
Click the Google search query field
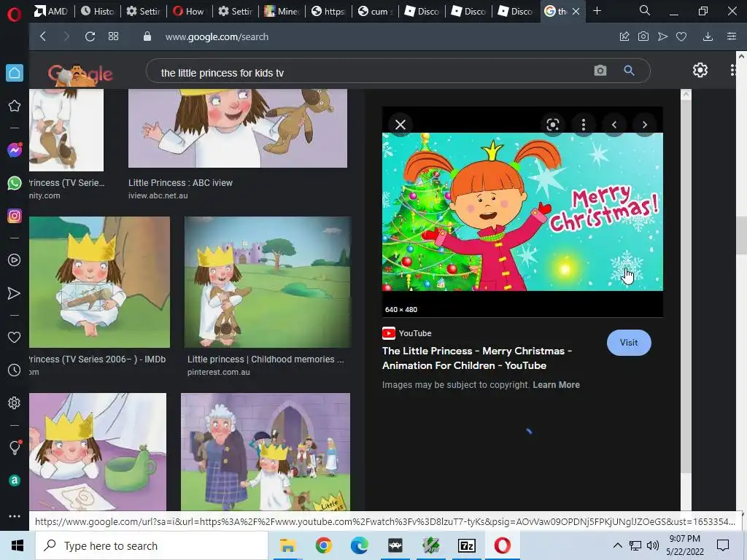point(371,72)
